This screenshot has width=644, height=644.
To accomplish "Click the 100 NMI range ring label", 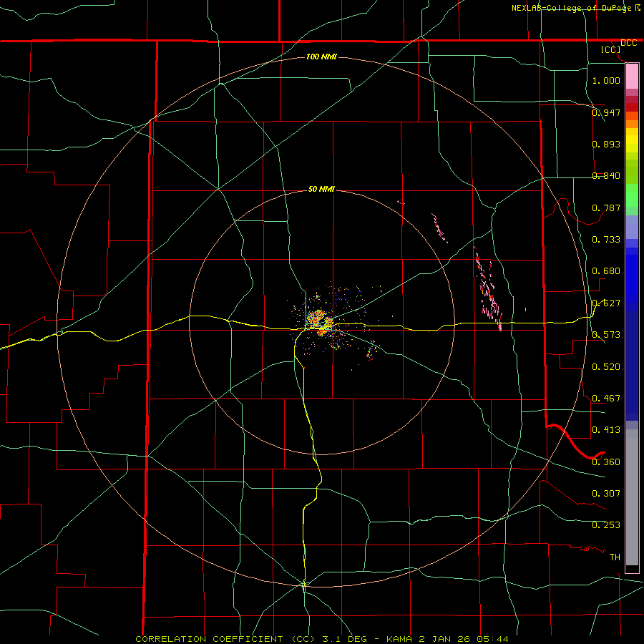I will tap(321, 57).
